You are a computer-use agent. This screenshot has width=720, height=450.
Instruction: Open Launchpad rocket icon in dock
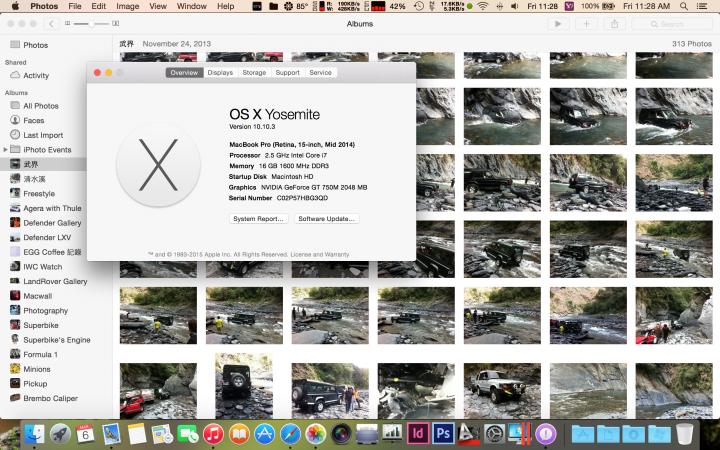[60, 433]
